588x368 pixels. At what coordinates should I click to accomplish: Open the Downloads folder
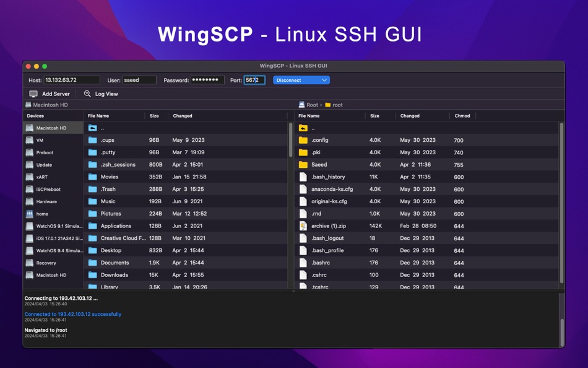point(114,274)
